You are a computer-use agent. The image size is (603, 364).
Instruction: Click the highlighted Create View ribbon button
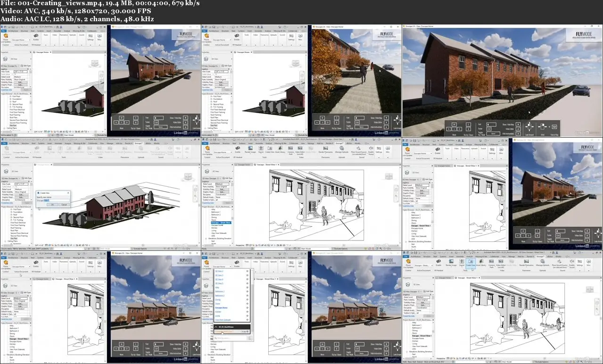point(471,264)
